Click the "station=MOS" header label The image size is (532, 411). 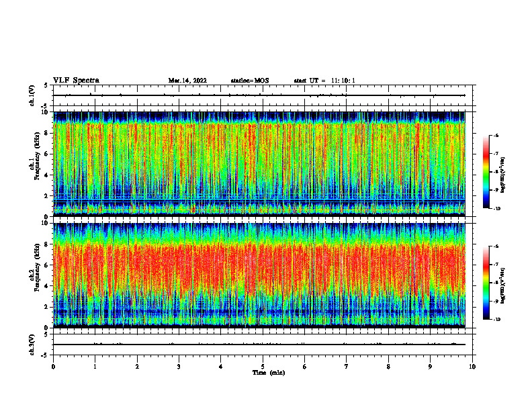pyautogui.click(x=250, y=81)
